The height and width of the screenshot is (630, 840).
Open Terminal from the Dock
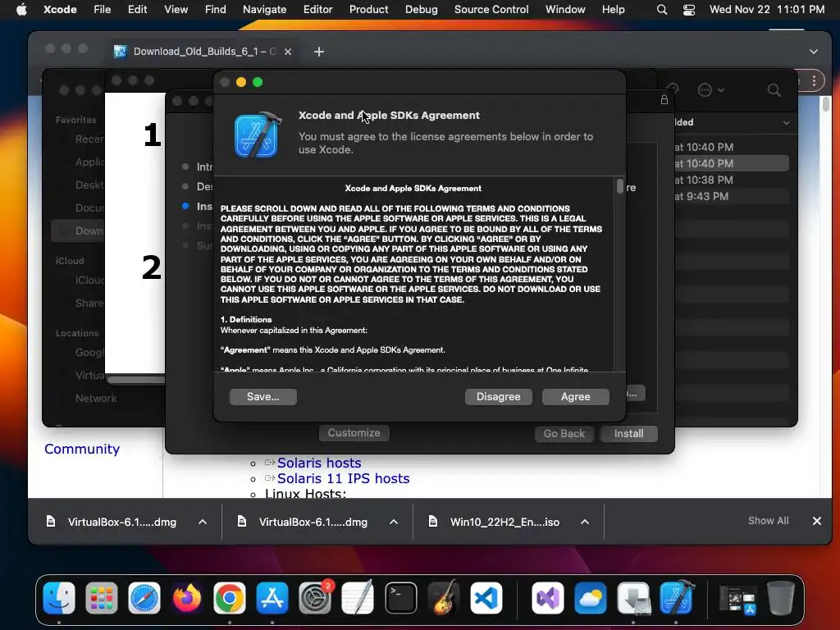pyautogui.click(x=400, y=597)
